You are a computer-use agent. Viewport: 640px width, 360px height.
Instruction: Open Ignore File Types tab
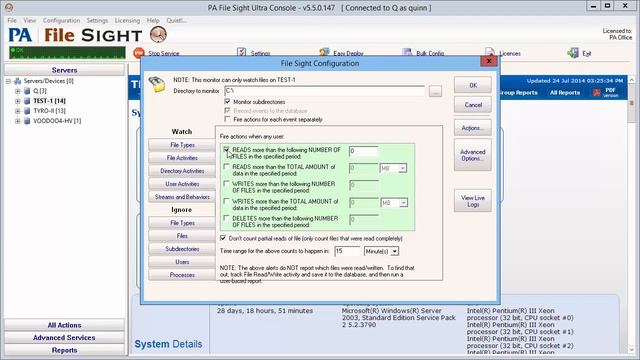[x=182, y=222]
